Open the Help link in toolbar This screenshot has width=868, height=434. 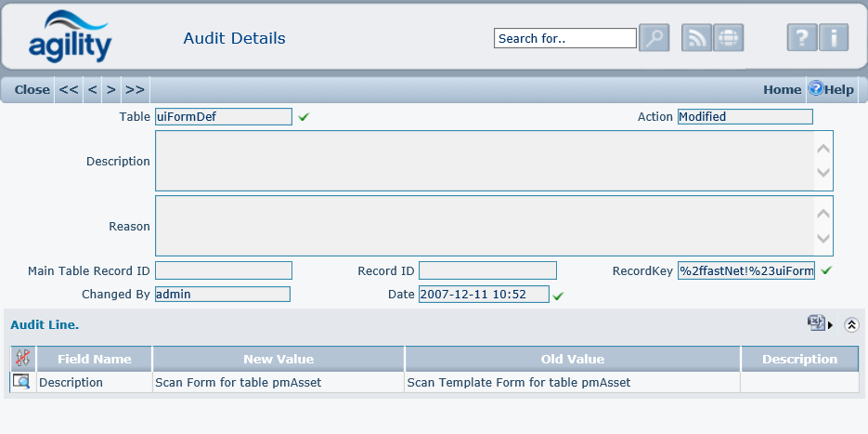pos(831,90)
